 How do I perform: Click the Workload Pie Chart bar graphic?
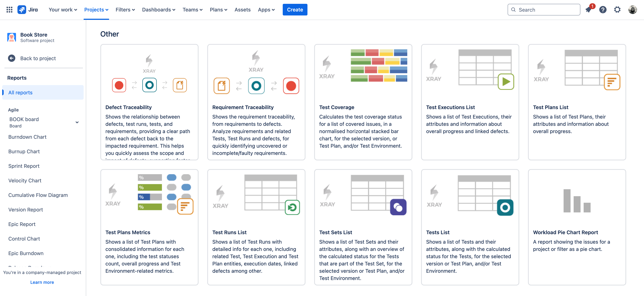click(577, 201)
